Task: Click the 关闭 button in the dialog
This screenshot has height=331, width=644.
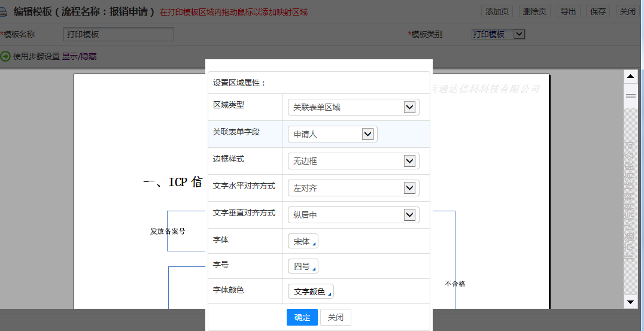Action: click(x=336, y=317)
